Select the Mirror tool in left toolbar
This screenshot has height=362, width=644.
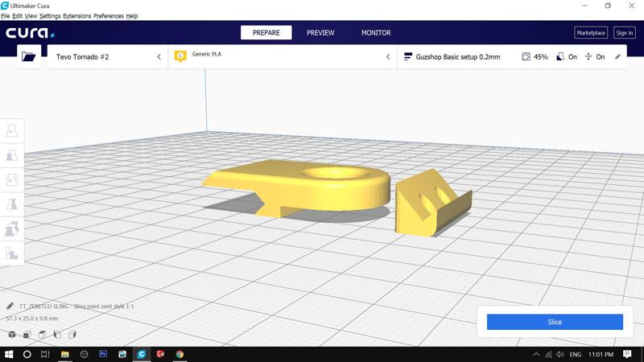[x=12, y=204]
